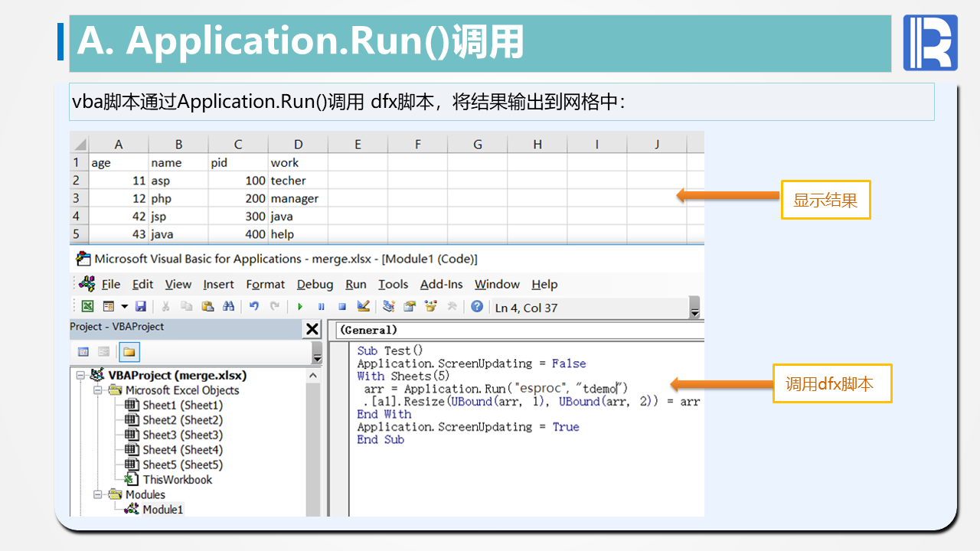The height and width of the screenshot is (551, 980).
Task: Open the Insert UserForm dropdown arrow
Action: pyautogui.click(x=124, y=307)
